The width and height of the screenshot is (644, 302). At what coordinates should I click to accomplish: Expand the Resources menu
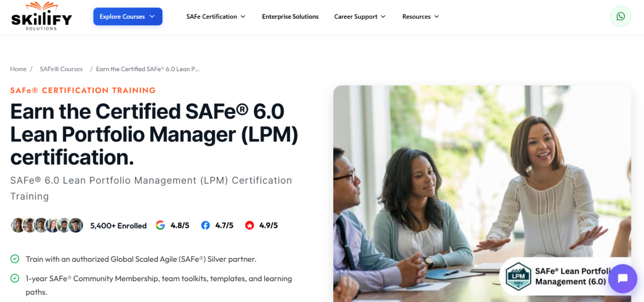pyautogui.click(x=421, y=16)
